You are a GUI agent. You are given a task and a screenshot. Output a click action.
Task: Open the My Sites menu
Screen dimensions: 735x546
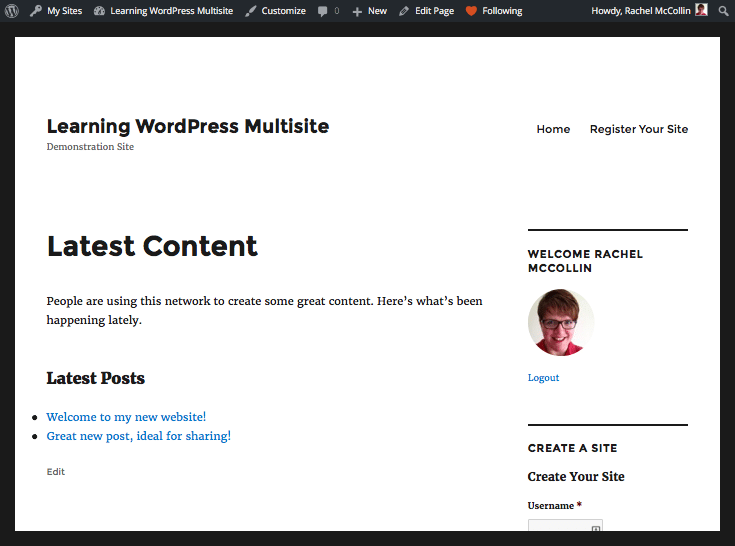pyautogui.click(x=56, y=10)
